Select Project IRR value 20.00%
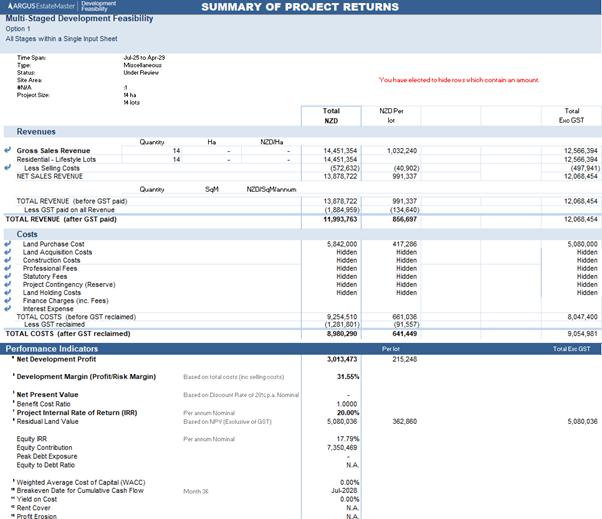This screenshot has width=602, height=519. (348, 413)
